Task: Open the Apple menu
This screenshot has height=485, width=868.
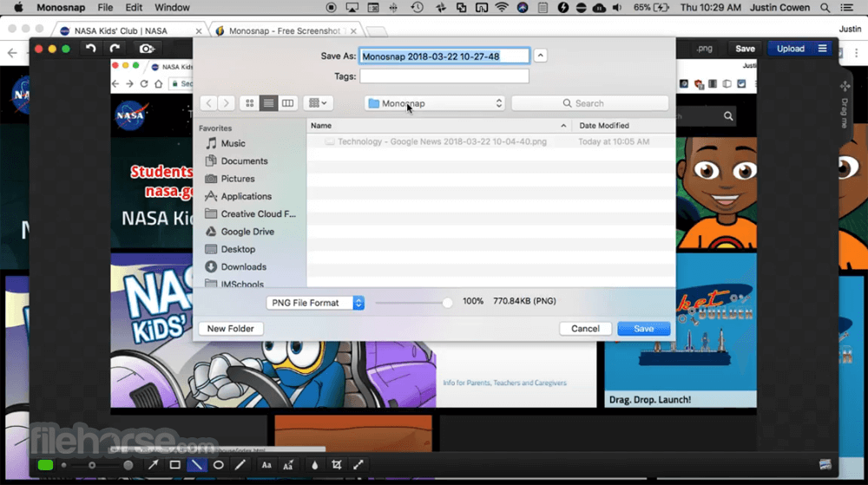Action: 18,8
